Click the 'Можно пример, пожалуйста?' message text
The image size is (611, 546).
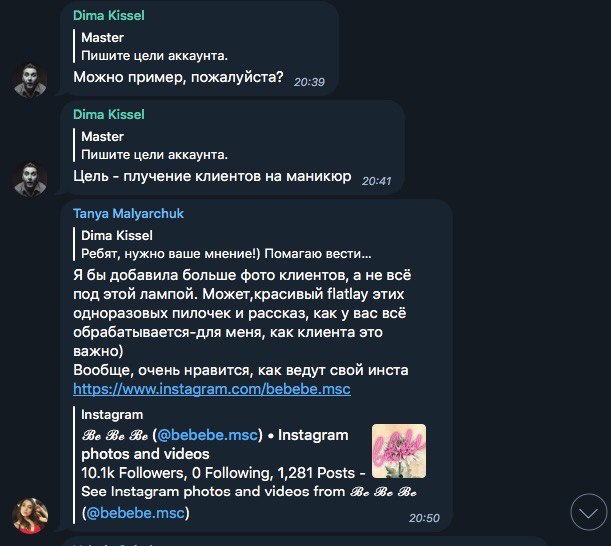pyautogui.click(x=178, y=77)
